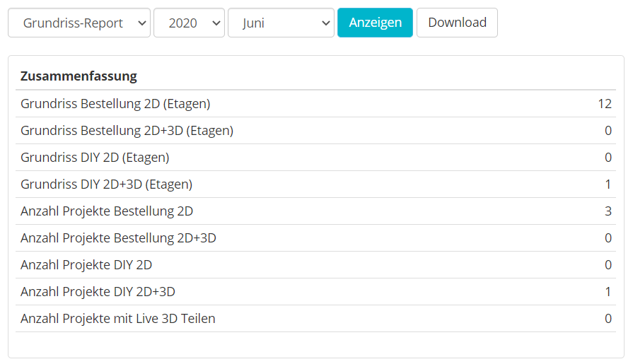The width and height of the screenshot is (633, 364).
Task: Select the Anzahl Projekte mit Live 3D Teilen row
Action: (315, 318)
